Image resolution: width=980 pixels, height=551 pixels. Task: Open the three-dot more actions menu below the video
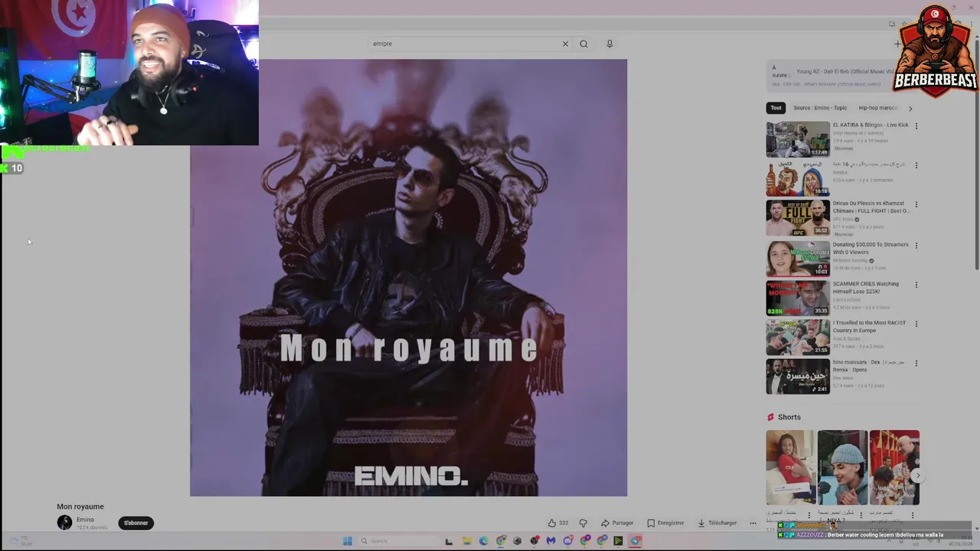[753, 523]
